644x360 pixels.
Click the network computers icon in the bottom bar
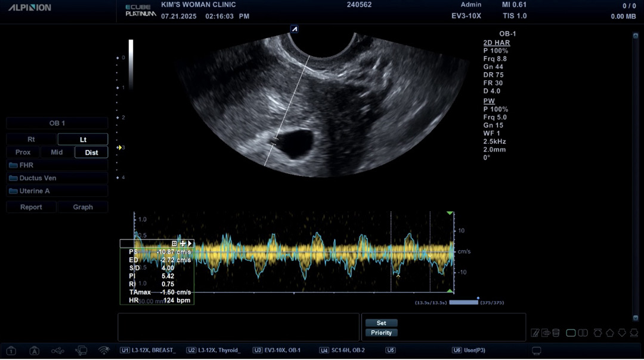tap(81, 350)
